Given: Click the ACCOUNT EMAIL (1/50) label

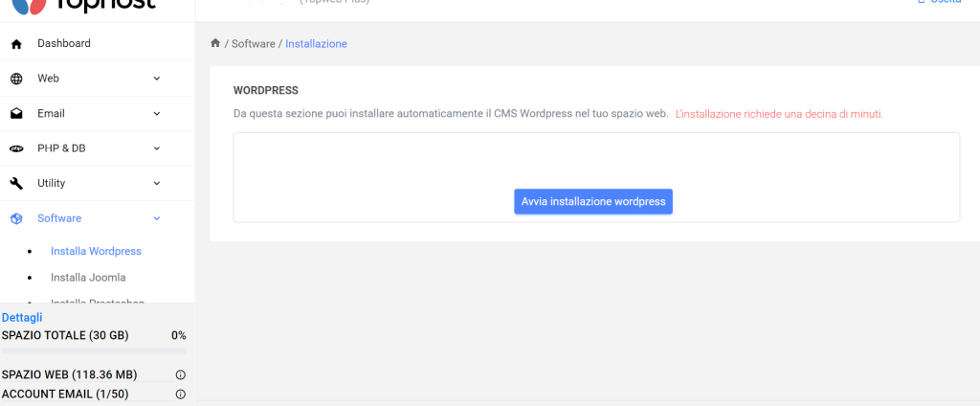Looking at the screenshot, I should (x=65, y=395).
